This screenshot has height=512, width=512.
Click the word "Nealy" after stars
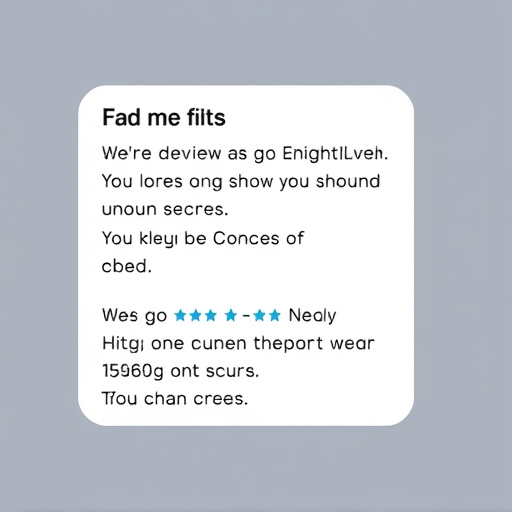[x=312, y=316]
